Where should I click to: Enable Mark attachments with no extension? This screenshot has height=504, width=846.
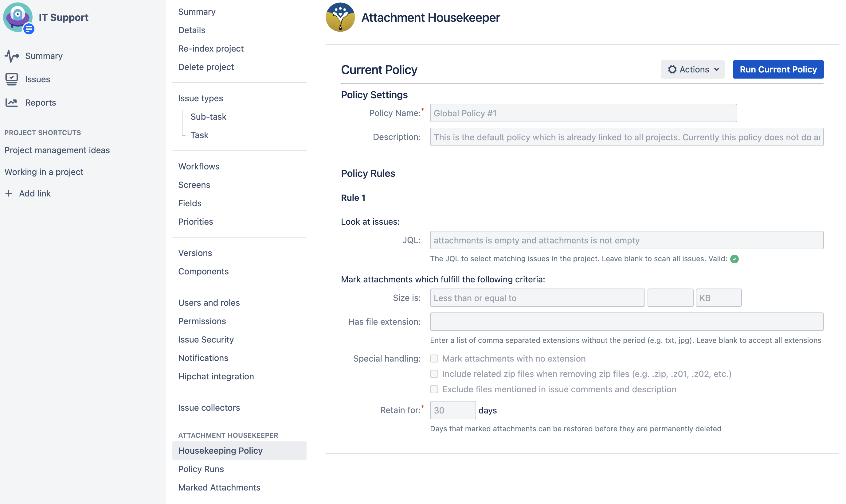click(434, 359)
